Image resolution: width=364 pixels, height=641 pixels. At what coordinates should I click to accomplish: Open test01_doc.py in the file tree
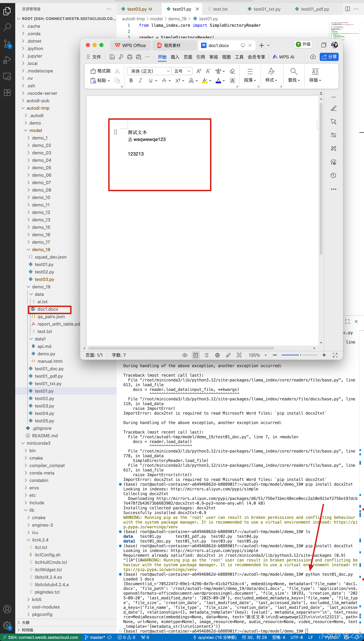[x=49, y=369]
